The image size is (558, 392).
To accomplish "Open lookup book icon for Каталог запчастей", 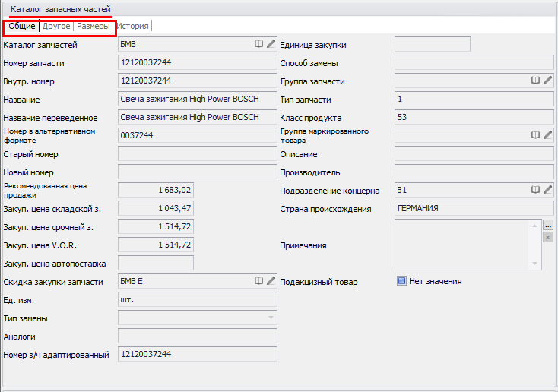I will pos(259,45).
